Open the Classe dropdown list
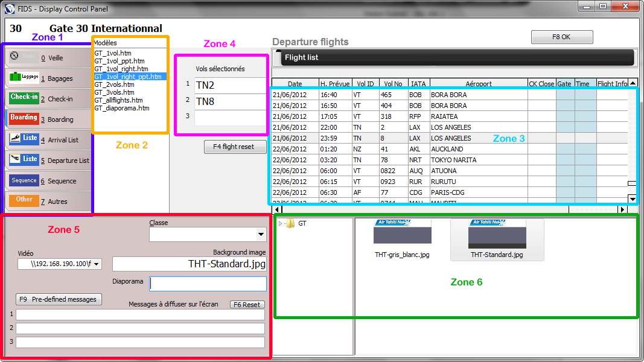This screenshot has width=644, height=362. tap(261, 234)
